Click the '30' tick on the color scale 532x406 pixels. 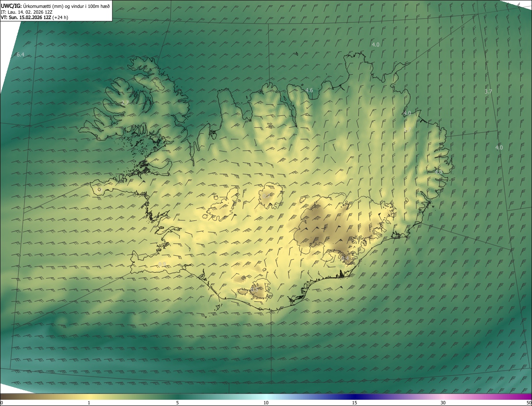point(443,403)
